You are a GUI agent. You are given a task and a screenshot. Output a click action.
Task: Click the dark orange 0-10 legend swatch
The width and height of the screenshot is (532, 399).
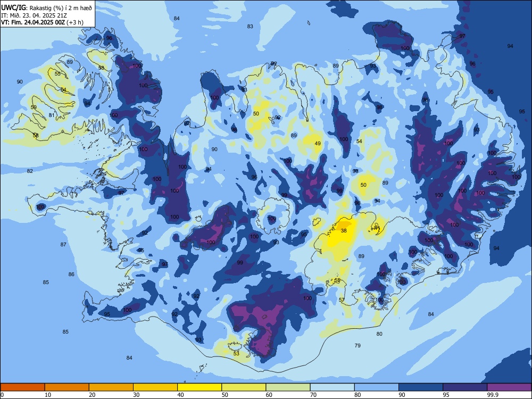(x=22, y=387)
